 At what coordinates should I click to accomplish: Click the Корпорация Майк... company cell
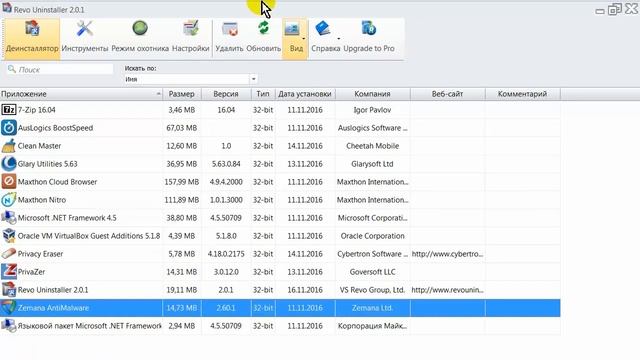coord(372,325)
